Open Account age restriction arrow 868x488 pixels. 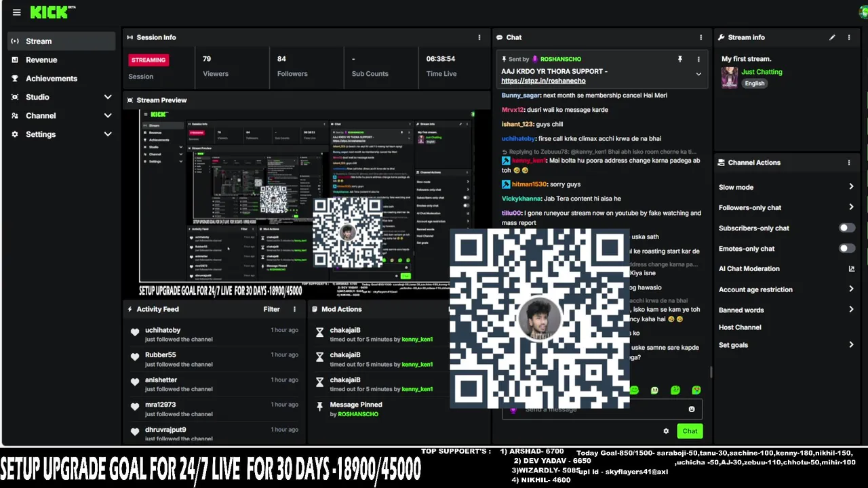(x=851, y=289)
